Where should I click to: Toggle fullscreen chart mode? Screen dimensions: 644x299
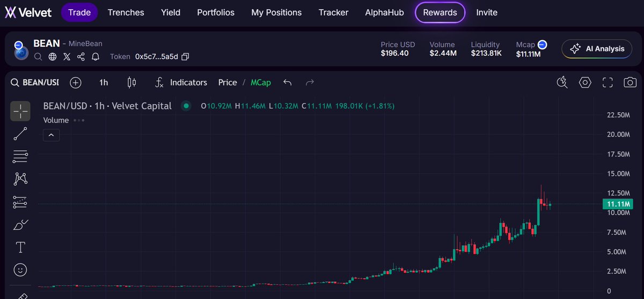tap(608, 82)
